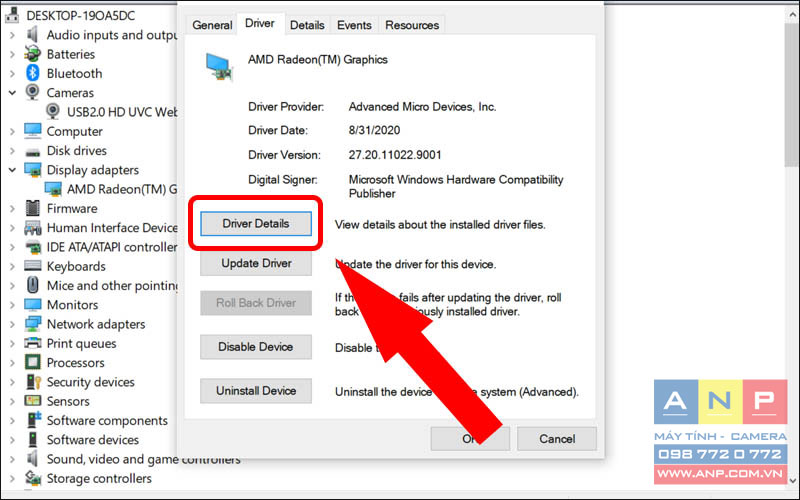Click the Advanced Micro Devices, Inc. text
This screenshot has height=500, width=800.
[x=422, y=107]
